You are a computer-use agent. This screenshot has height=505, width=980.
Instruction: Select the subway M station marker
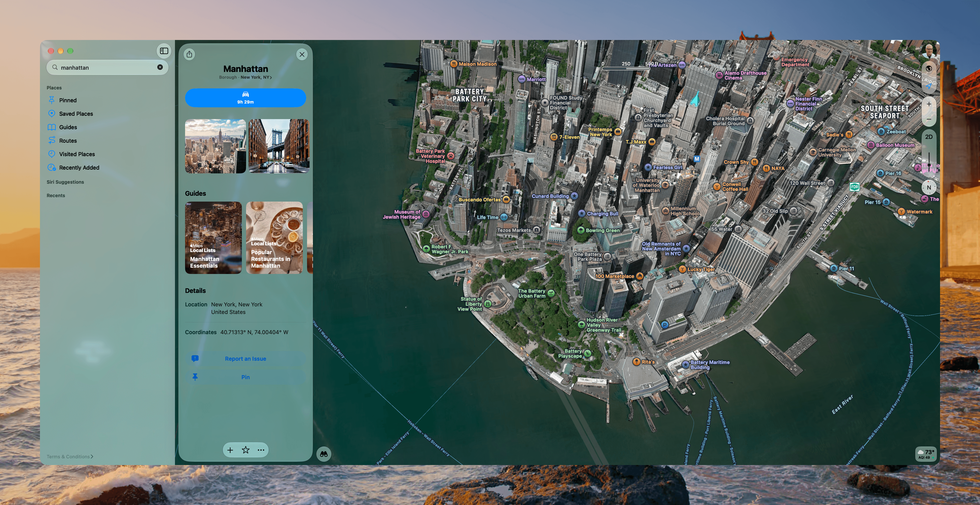(697, 159)
